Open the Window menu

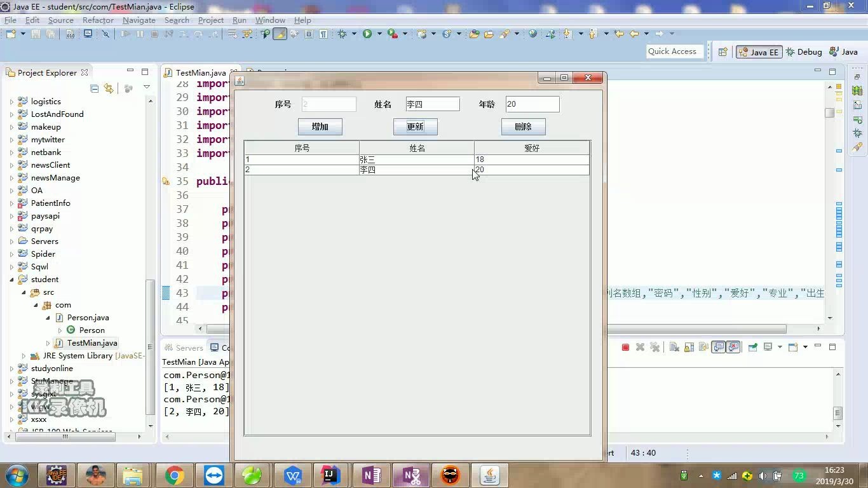(269, 20)
